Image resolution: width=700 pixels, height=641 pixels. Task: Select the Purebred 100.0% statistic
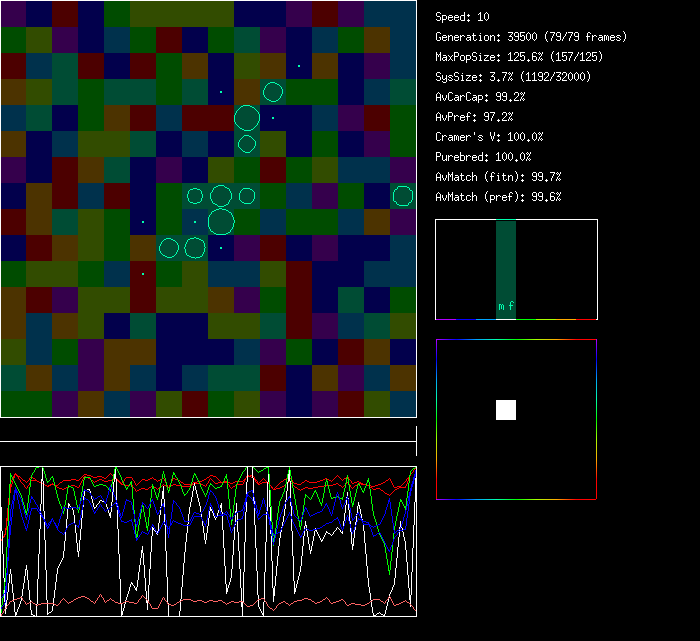click(x=483, y=157)
